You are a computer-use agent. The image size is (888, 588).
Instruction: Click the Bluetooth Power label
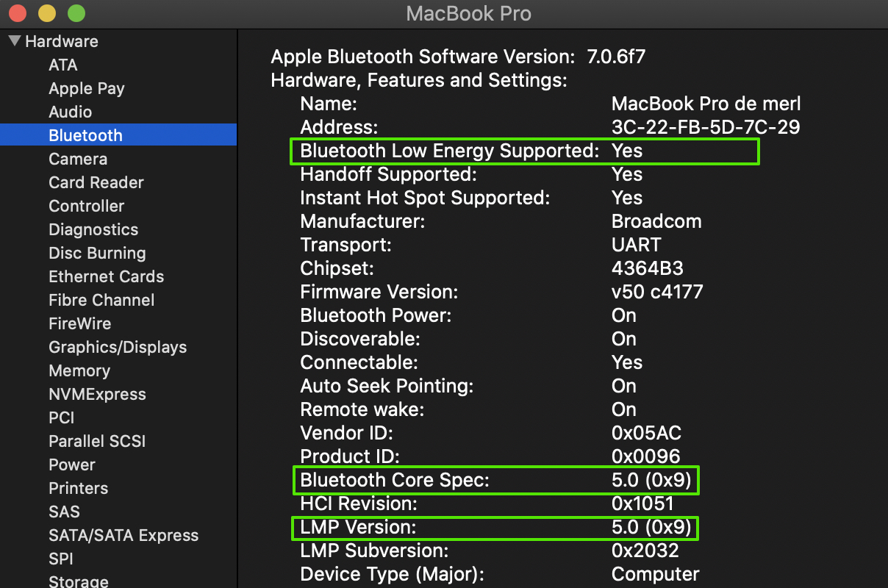[376, 315]
